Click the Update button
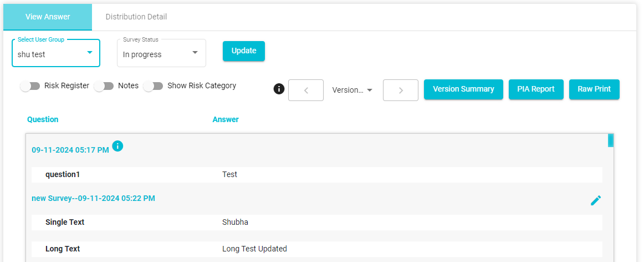This screenshot has height=262, width=644. [244, 51]
